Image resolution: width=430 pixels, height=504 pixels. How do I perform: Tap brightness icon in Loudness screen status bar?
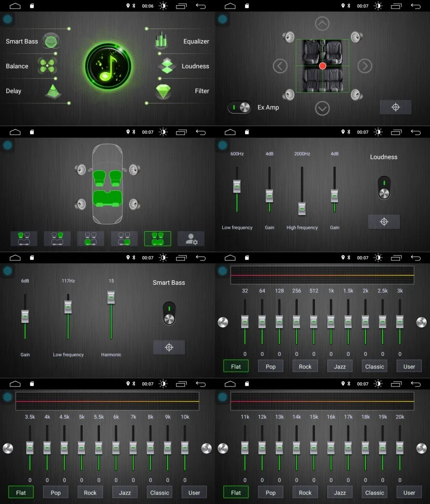coord(378,132)
